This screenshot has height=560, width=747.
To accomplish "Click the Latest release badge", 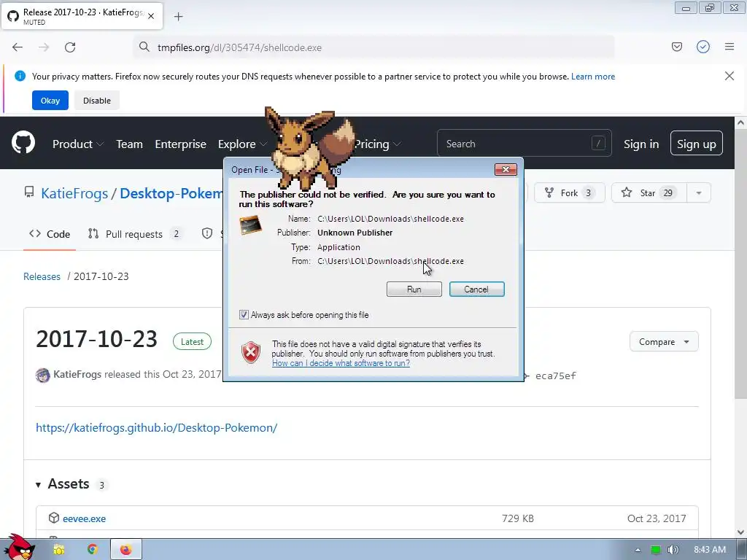I will click(192, 341).
